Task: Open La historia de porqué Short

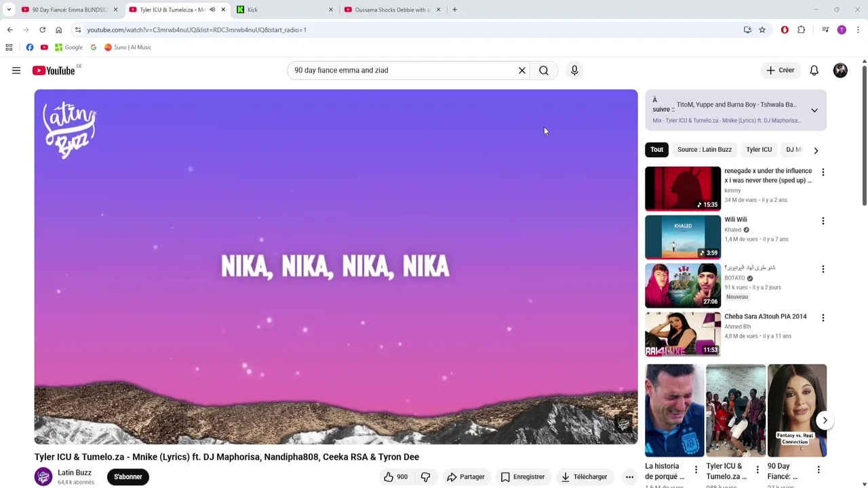Action: (x=674, y=410)
